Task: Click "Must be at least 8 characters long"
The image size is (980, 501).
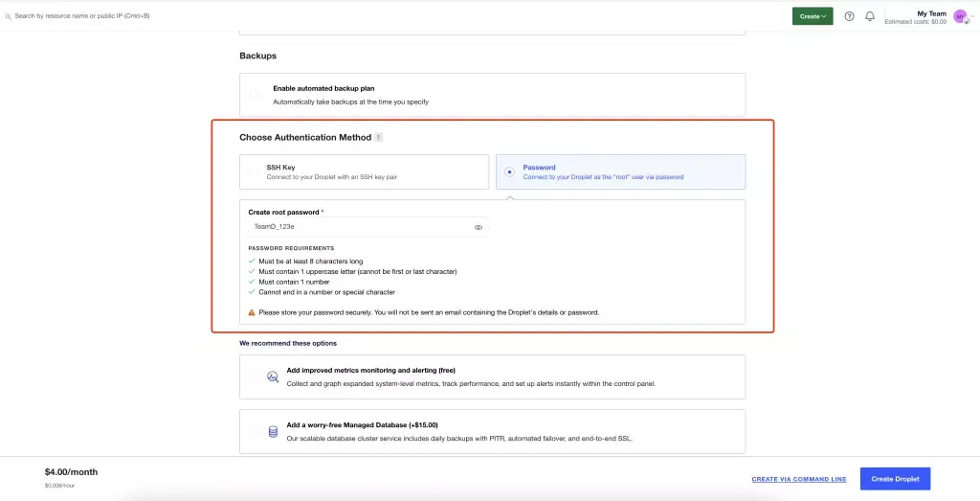Action: coord(311,262)
